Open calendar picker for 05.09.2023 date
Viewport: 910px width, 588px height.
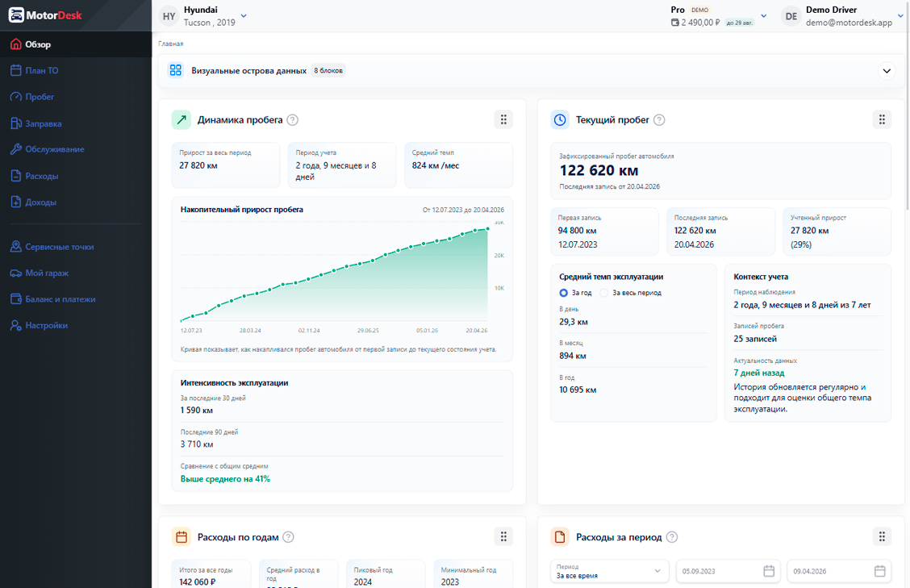pos(769,571)
